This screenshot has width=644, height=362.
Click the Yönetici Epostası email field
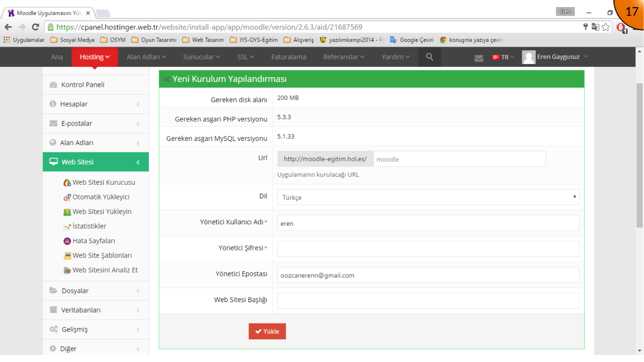tap(428, 275)
